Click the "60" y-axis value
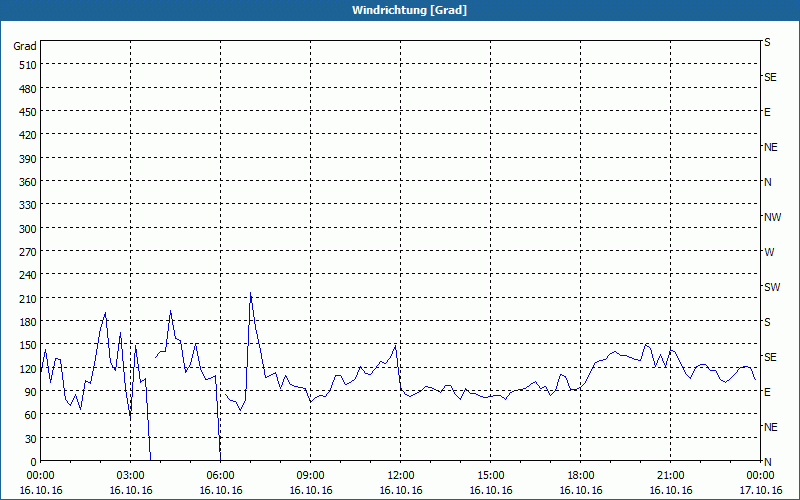Image resolution: width=800 pixels, height=500 pixels. (x=31, y=415)
